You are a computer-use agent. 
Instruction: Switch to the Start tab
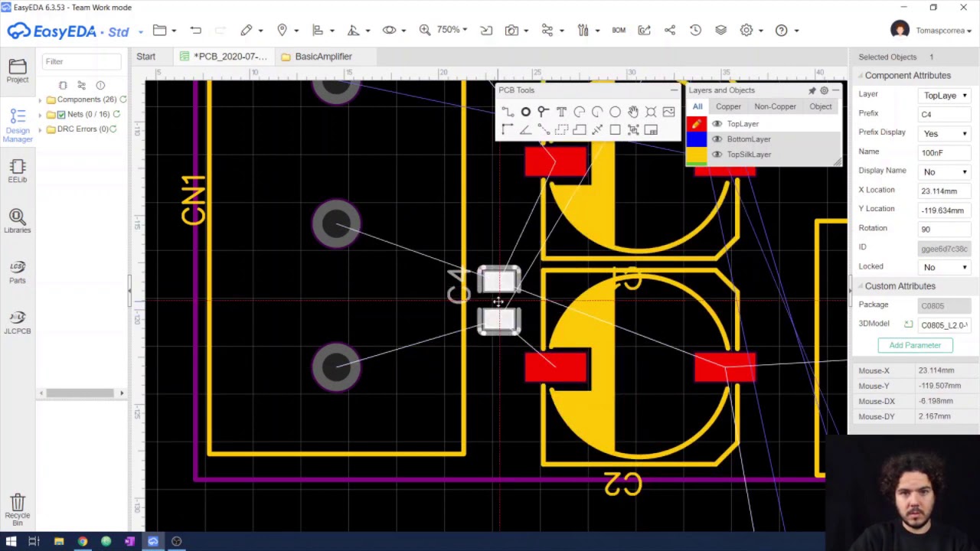click(x=145, y=57)
